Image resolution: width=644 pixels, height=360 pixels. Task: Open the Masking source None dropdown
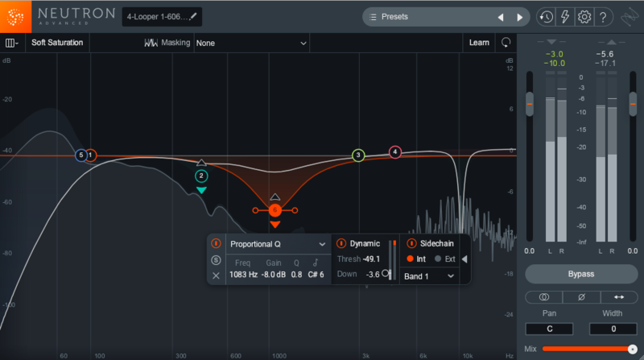click(x=251, y=43)
